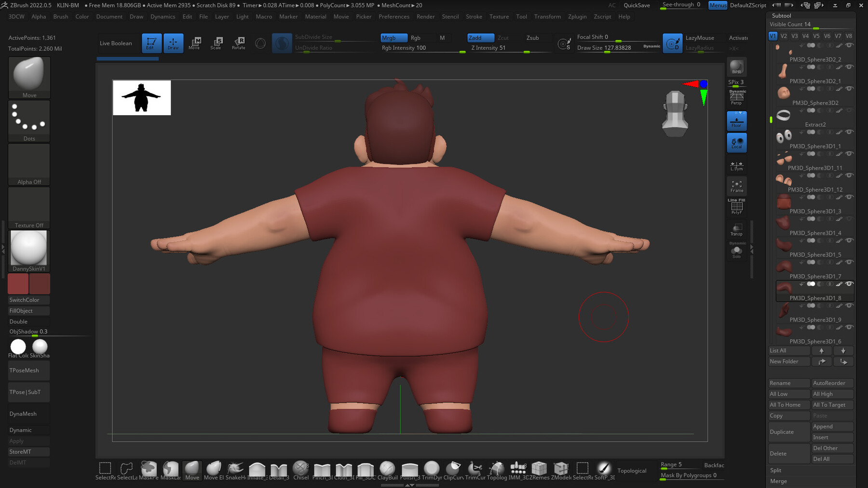Move subtool down with arrow button

coord(843,351)
